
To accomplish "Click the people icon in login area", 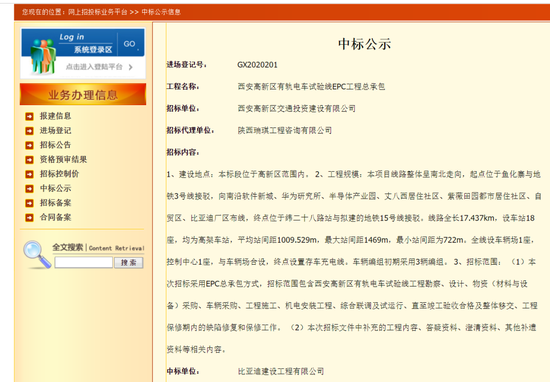I will (x=43, y=56).
